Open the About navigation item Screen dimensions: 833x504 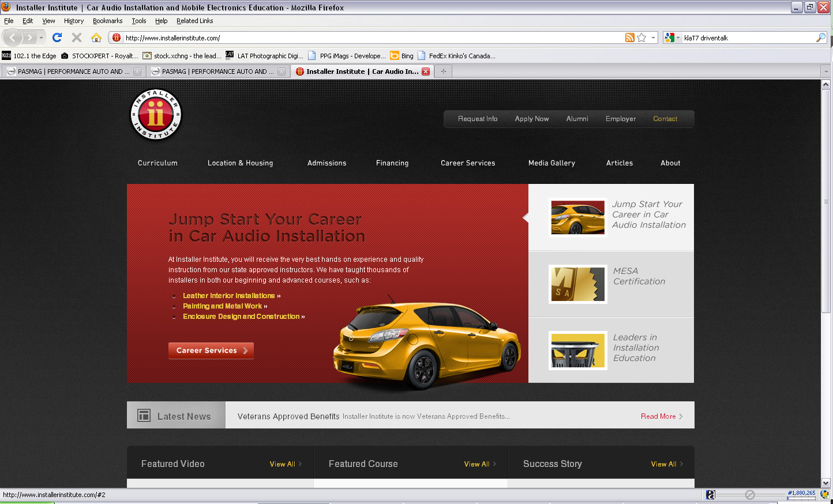point(670,163)
